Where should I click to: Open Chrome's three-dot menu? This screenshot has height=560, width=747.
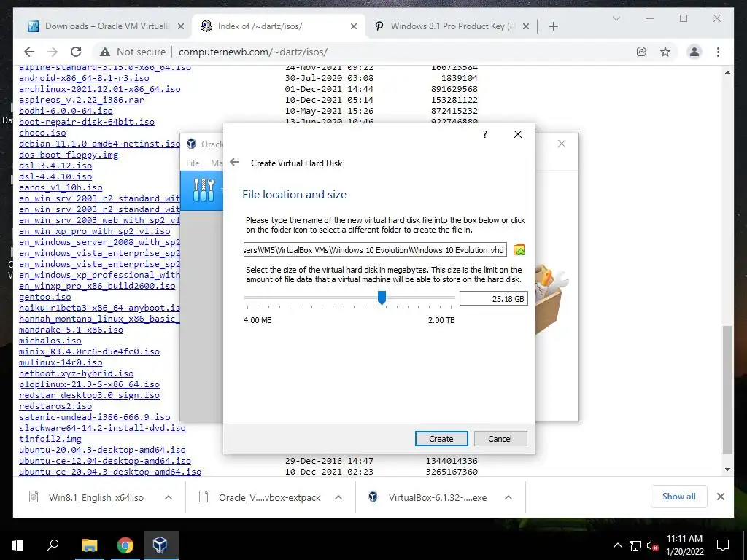click(x=719, y=52)
